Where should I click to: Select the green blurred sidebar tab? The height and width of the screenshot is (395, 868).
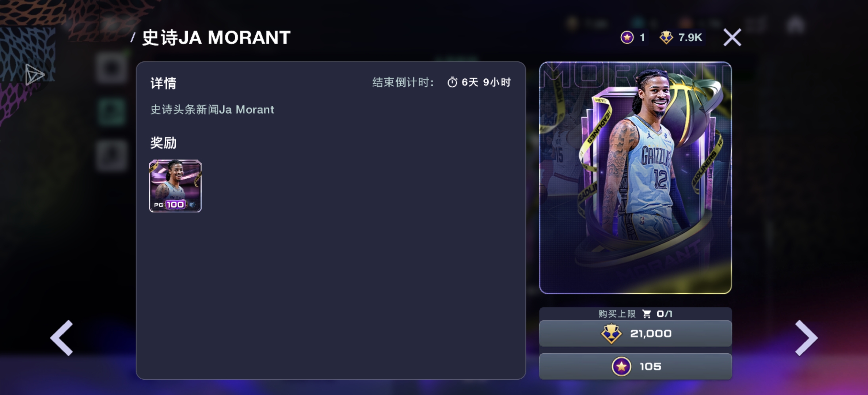111,112
